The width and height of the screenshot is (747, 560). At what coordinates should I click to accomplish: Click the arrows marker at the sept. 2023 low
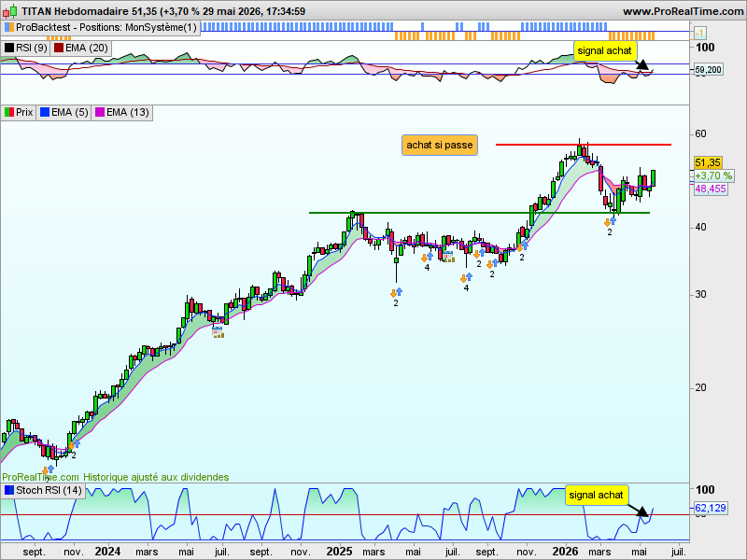[x=49, y=470]
